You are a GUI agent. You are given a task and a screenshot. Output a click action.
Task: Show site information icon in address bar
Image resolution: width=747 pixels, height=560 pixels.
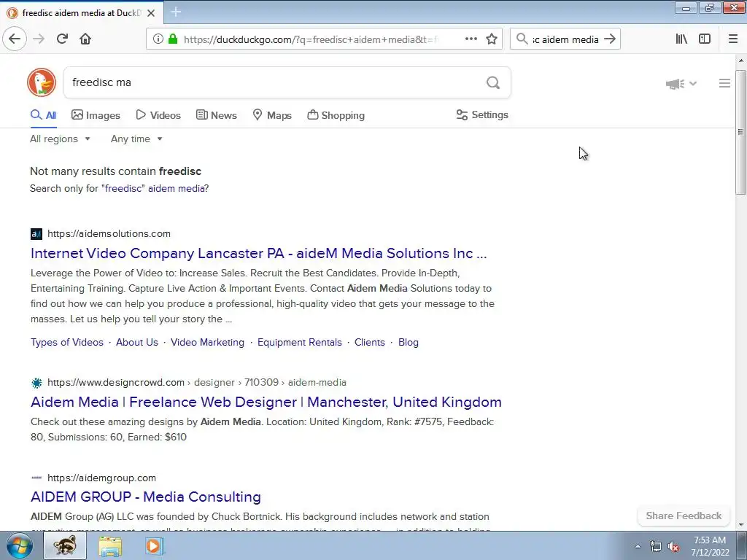pos(158,39)
